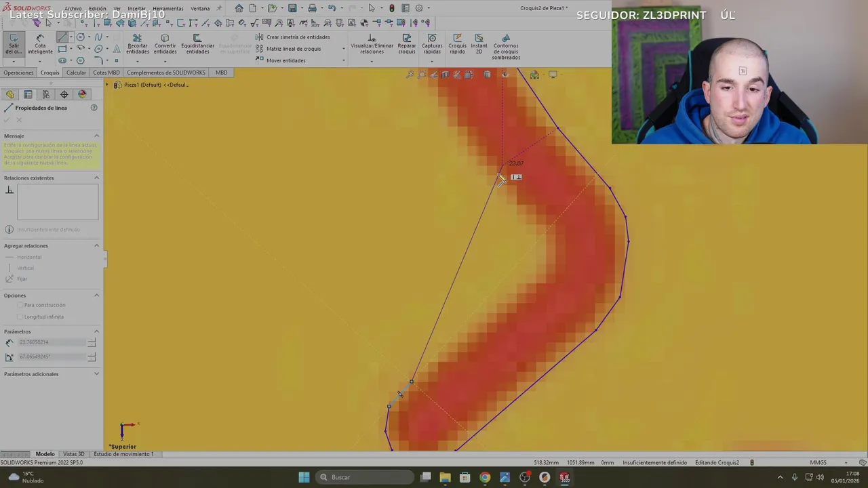Select the Slot sketch tool

tap(62, 60)
